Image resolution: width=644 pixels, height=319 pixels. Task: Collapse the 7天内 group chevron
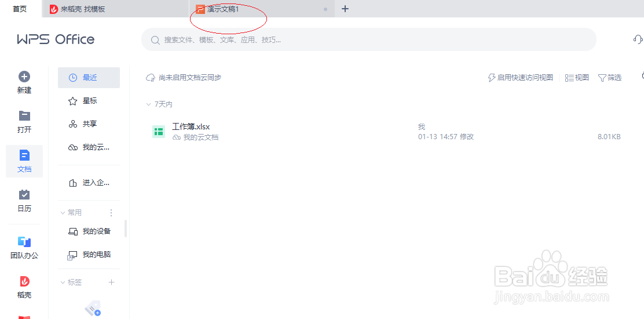click(x=149, y=104)
